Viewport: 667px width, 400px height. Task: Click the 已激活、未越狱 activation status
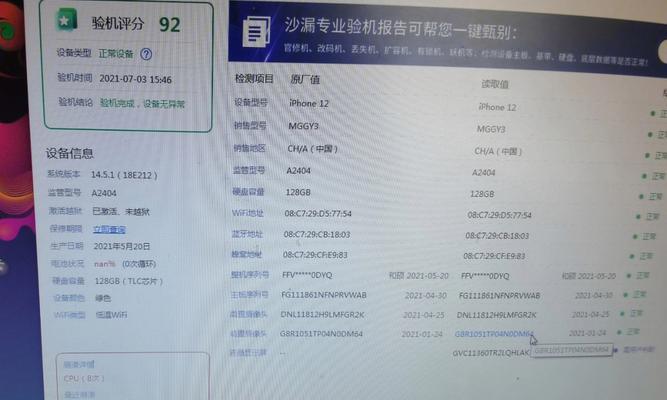click(x=121, y=211)
